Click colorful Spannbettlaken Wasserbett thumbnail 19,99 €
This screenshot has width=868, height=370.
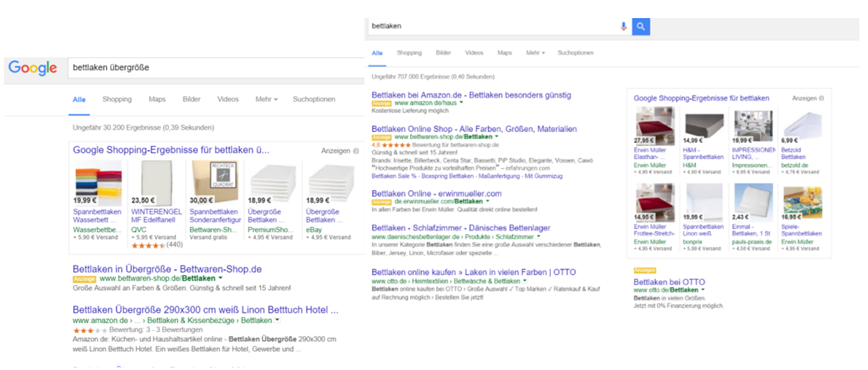click(97, 183)
